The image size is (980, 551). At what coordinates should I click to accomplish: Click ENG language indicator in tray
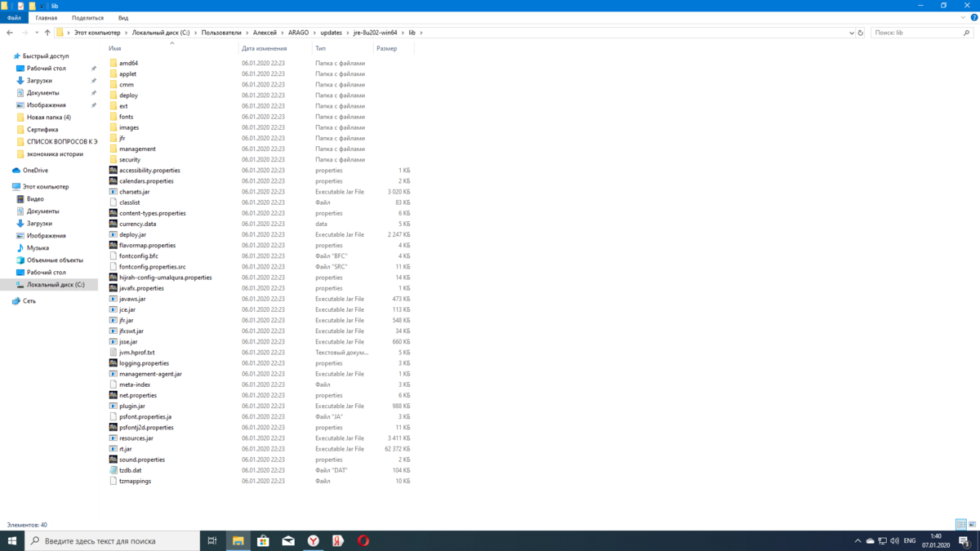tap(909, 540)
